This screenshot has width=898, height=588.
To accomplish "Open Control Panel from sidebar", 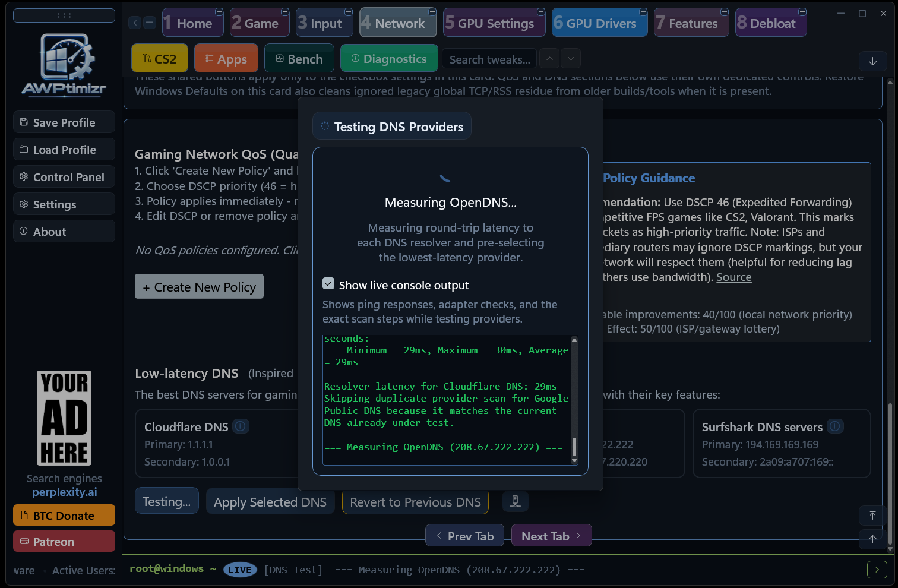I will click(x=64, y=176).
